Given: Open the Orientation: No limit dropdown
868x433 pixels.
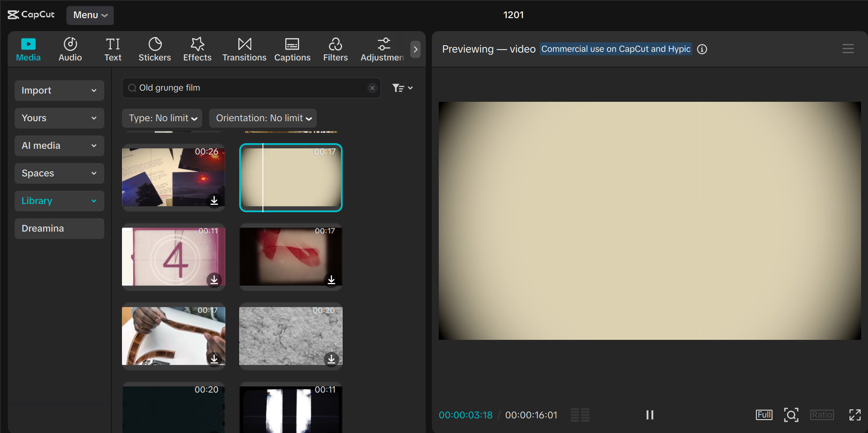Looking at the screenshot, I should pyautogui.click(x=262, y=118).
